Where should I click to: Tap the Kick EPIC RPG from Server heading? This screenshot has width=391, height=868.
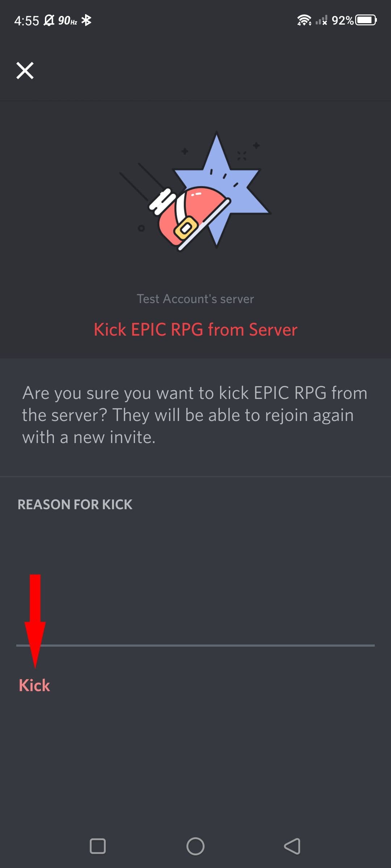pyautogui.click(x=195, y=329)
